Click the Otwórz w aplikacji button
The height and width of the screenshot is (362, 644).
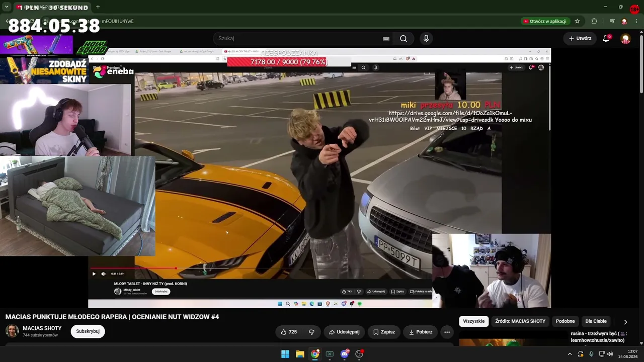point(545,21)
